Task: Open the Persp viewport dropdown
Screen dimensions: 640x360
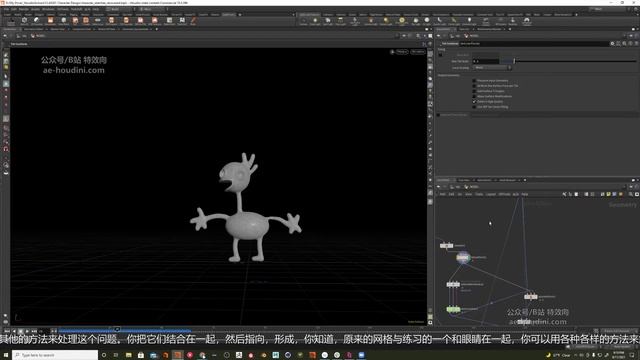Action: tap(402, 52)
